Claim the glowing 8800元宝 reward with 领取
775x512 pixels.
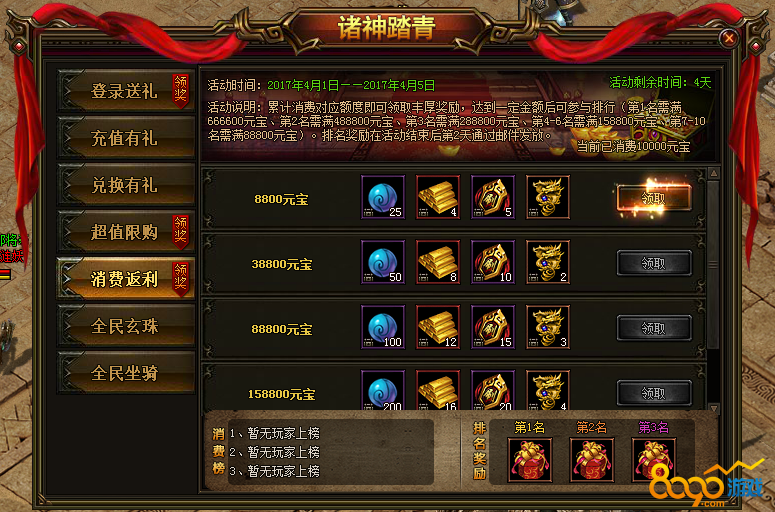pos(653,198)
